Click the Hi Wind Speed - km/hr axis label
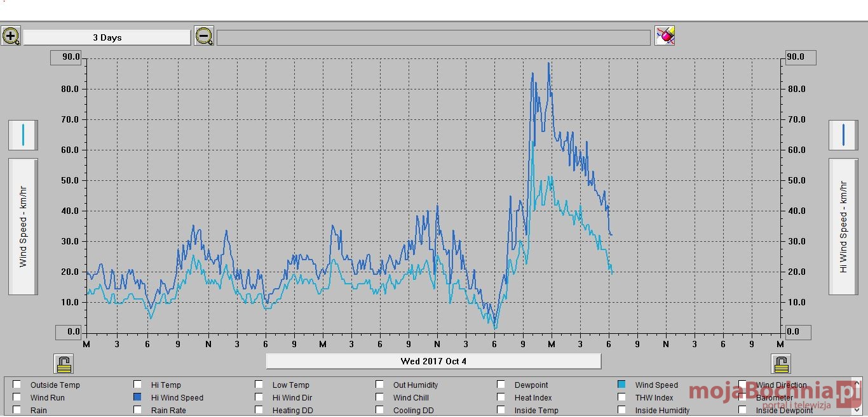Screen dimensions: 868x417 843,227
